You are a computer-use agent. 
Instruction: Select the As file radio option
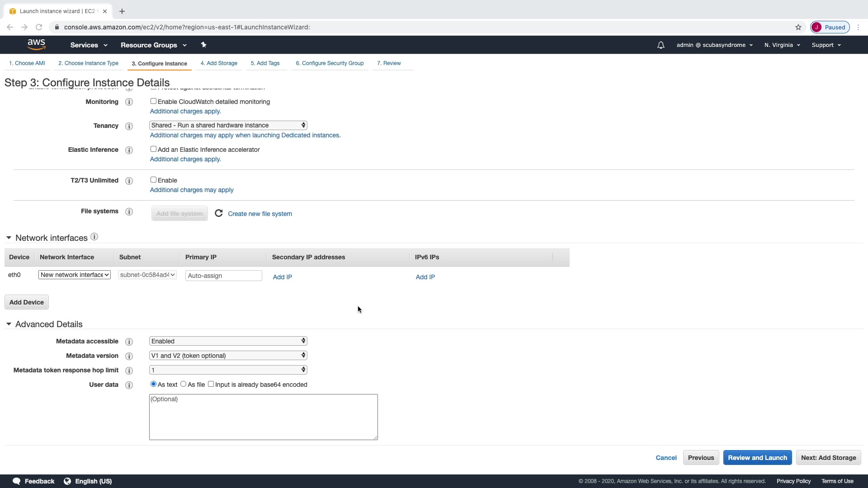pyautogui.click(x=183, y=384)
